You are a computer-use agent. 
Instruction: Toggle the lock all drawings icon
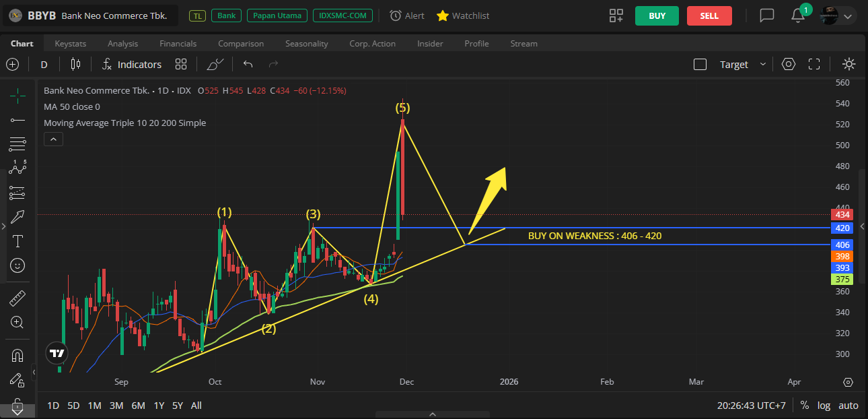coord(17,406)
